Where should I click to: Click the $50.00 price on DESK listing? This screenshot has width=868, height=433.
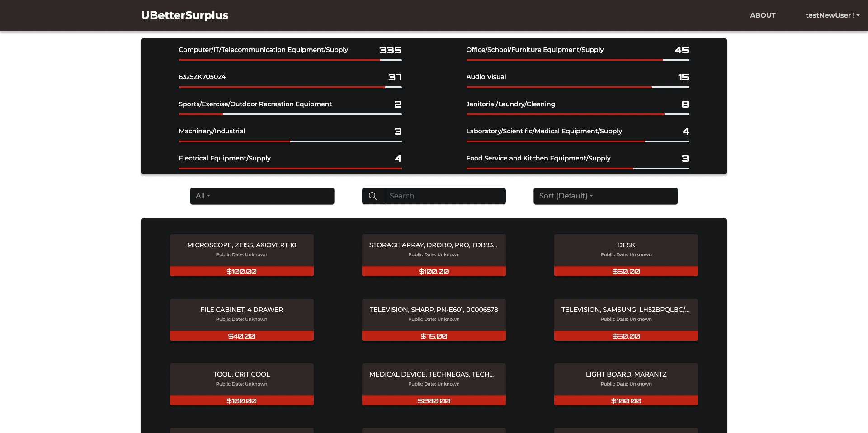[626, 271]
